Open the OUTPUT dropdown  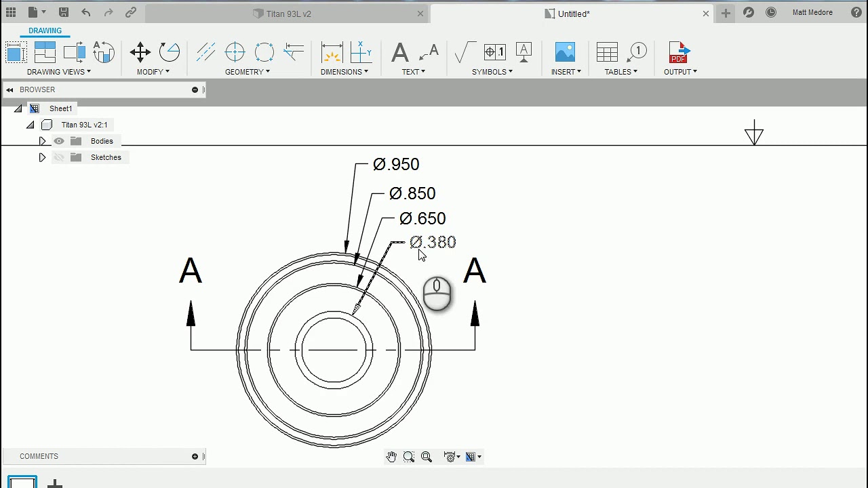[680, 72]
